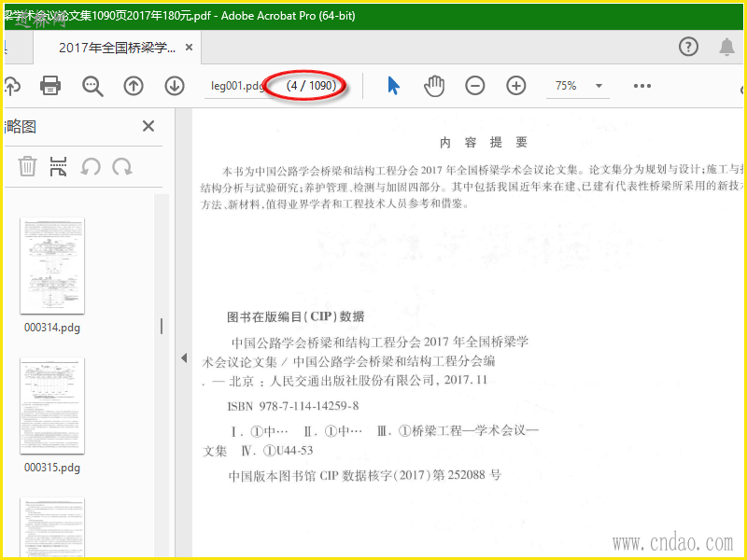The height and width of the screenshot is (560, 747).
Task: Click the thumbnail panel scrollbar
Action: coord(162,326)
